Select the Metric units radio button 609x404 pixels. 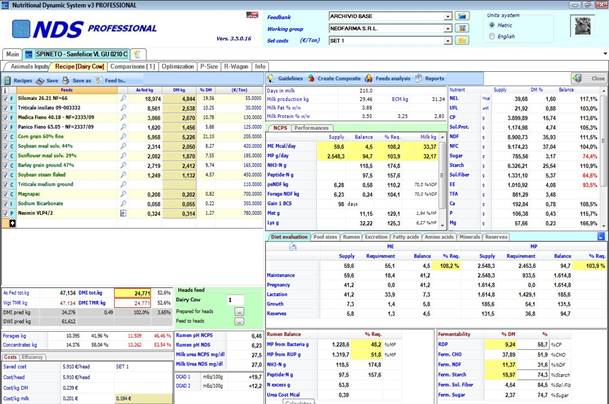tap(492, 25)
